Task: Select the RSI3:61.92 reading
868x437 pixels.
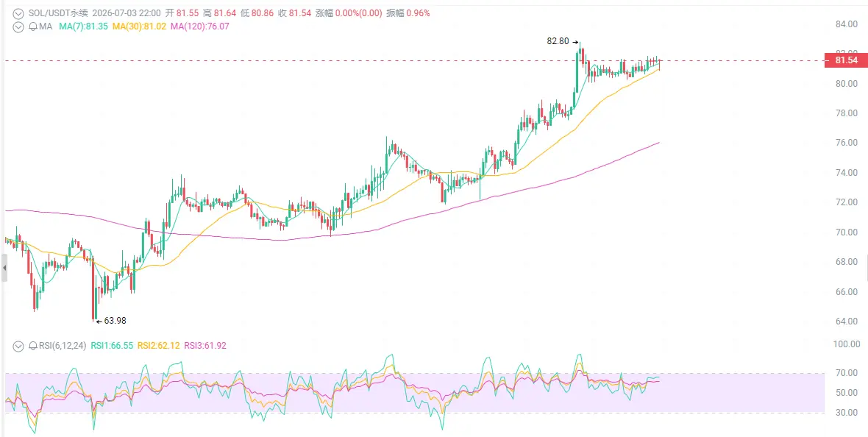Action: 205,346
